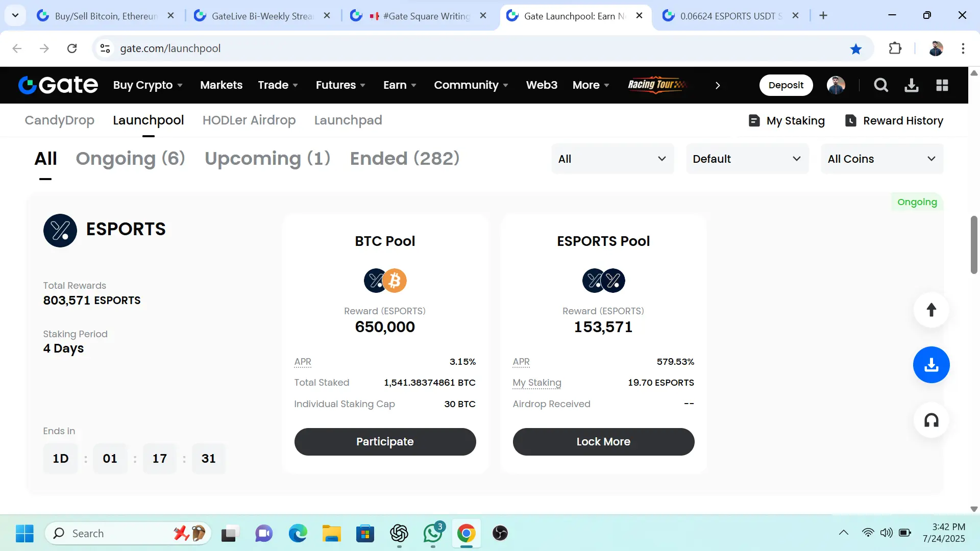Open the Default sort dropdown
This screenshot has width=980, height=551.
[x=747, y=159]
